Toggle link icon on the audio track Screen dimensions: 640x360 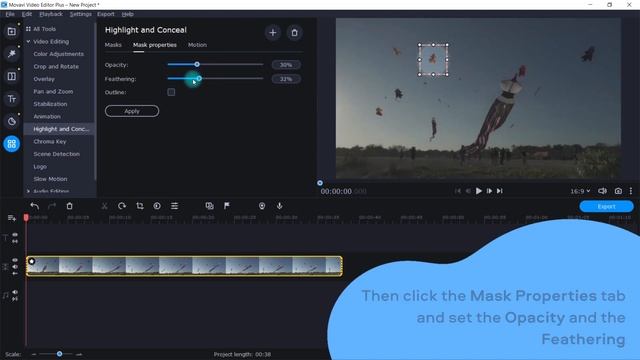15,299
